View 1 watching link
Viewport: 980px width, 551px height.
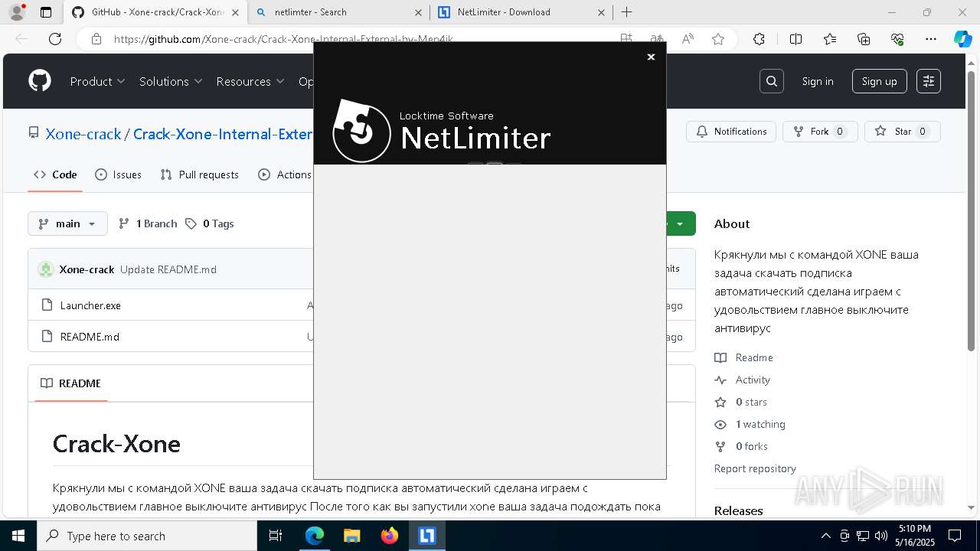pos(750,424)
